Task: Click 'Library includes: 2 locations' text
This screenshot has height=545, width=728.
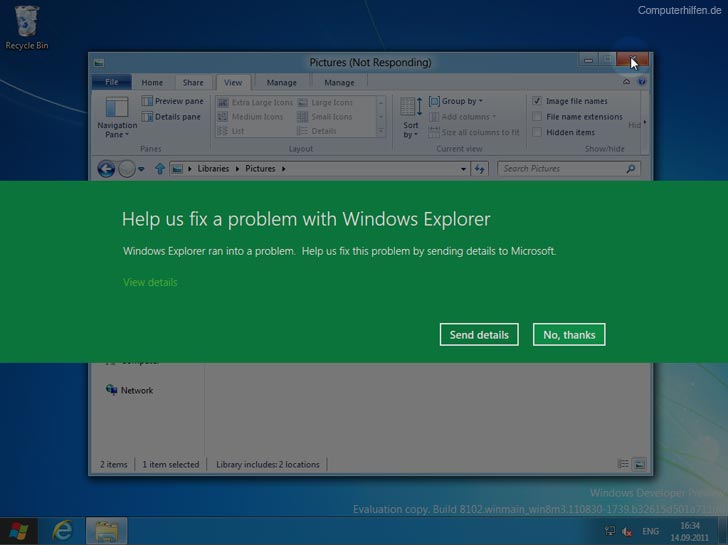Action: click(267, 464)
